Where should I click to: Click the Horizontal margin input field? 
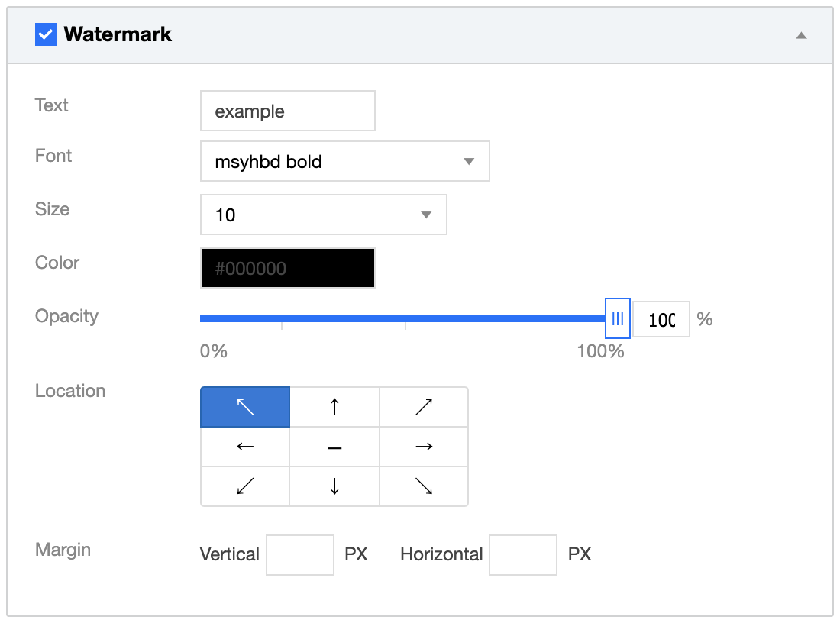coord(523,555)
